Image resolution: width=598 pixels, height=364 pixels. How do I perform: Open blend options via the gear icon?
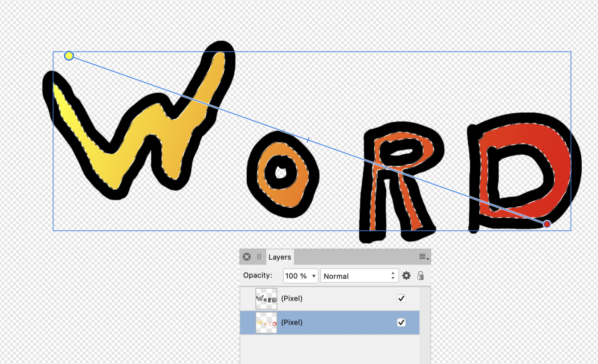[406, 276]
